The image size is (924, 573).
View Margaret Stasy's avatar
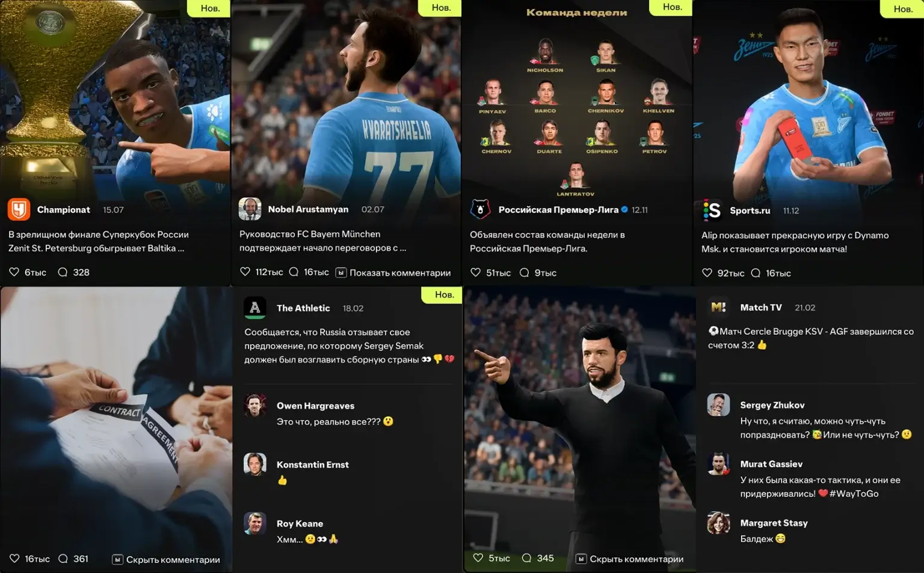tap(718, 523)
